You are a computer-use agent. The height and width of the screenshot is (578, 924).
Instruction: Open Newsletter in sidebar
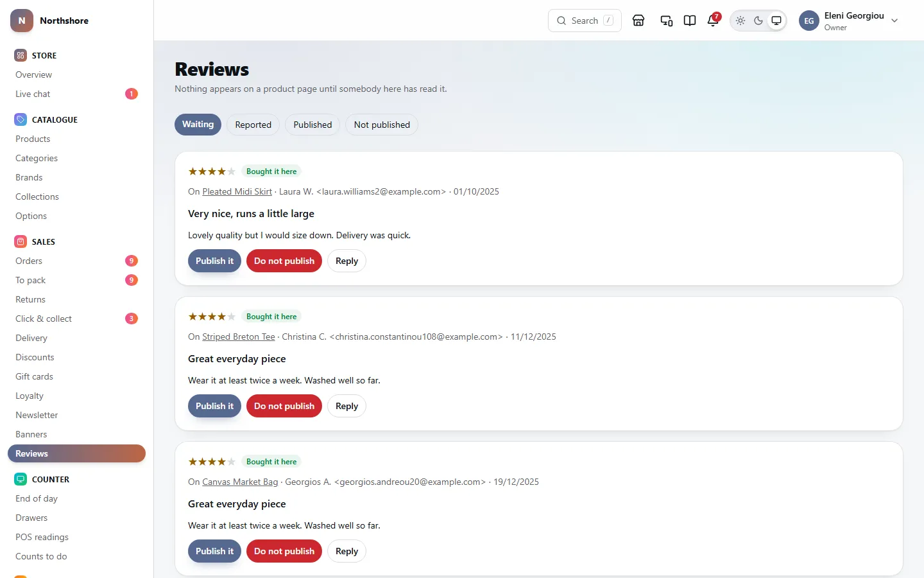point(76,415)
